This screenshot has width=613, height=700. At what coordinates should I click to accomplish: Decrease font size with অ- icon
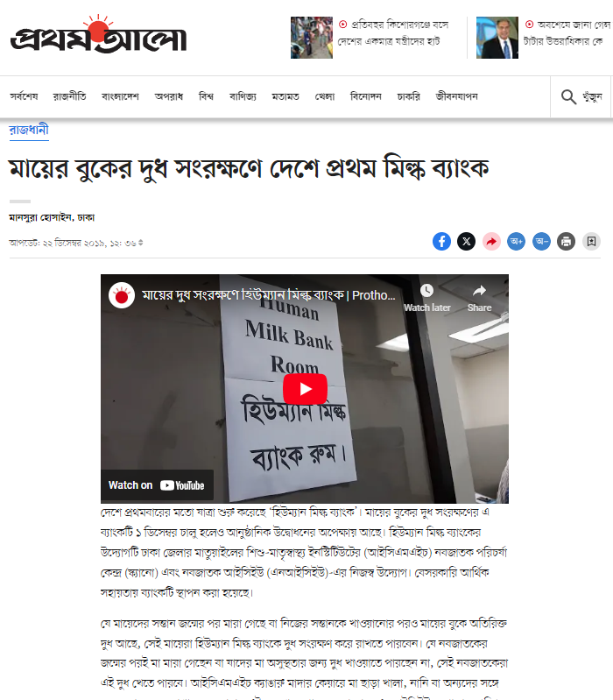click(x=541, y=242)
